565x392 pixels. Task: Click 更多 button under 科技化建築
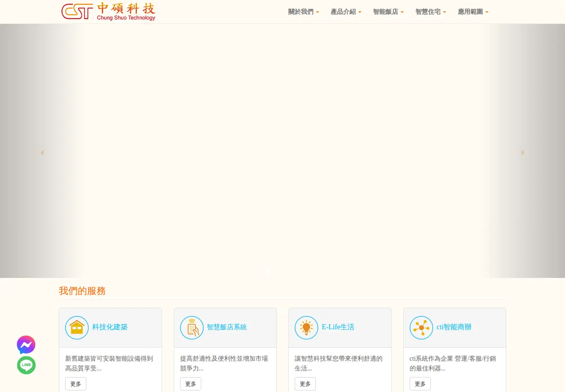pos(76,384)
